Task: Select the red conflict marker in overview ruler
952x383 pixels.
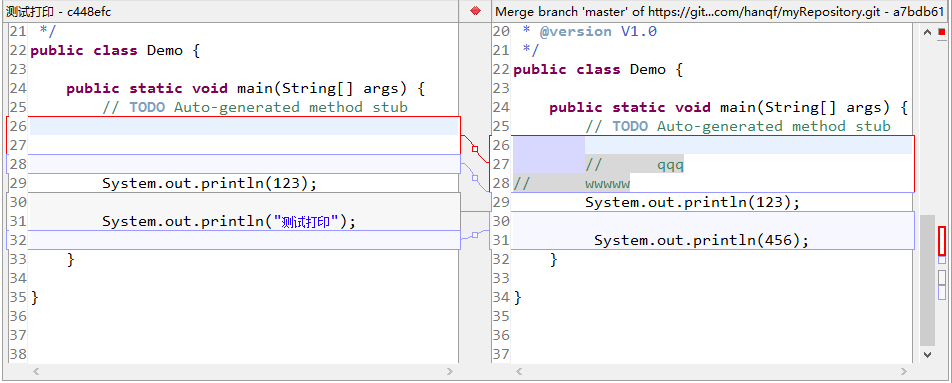Action: (x=942, y=240)
